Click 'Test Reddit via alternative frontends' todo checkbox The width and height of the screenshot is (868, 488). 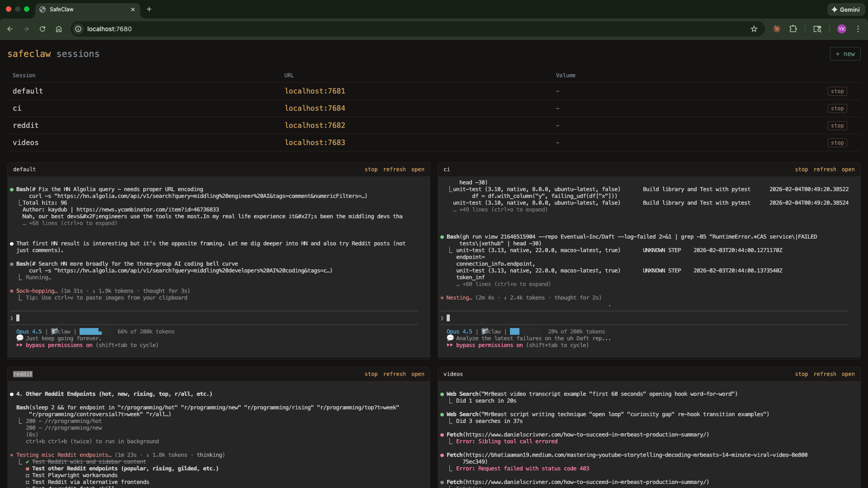pyautogui.click(x=28, y=482)
